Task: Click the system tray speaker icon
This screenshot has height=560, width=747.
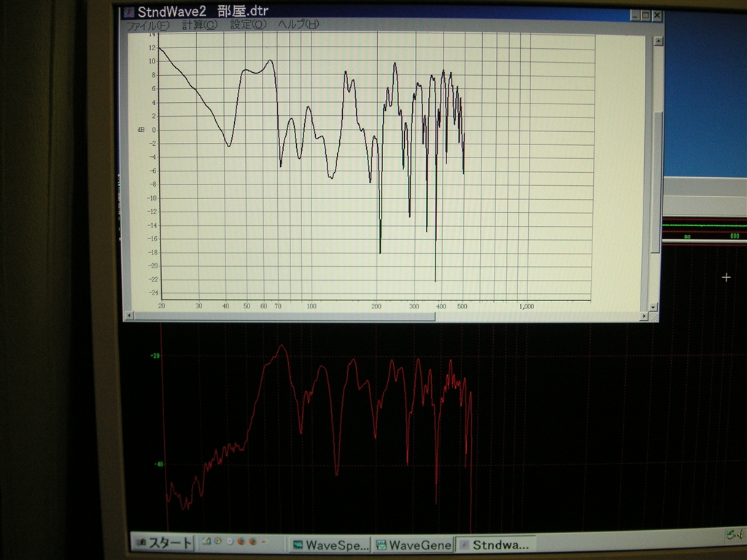Action: point(742,534)
